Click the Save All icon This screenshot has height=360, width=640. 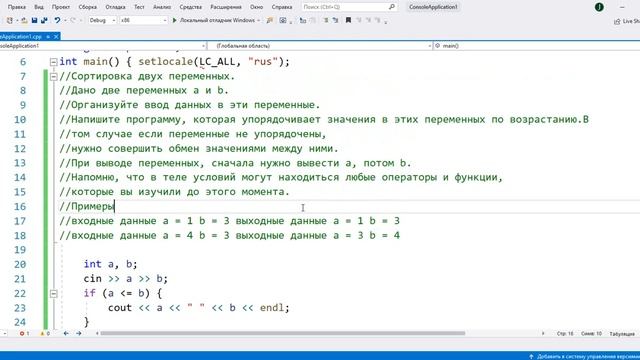(x=44, y=20)
